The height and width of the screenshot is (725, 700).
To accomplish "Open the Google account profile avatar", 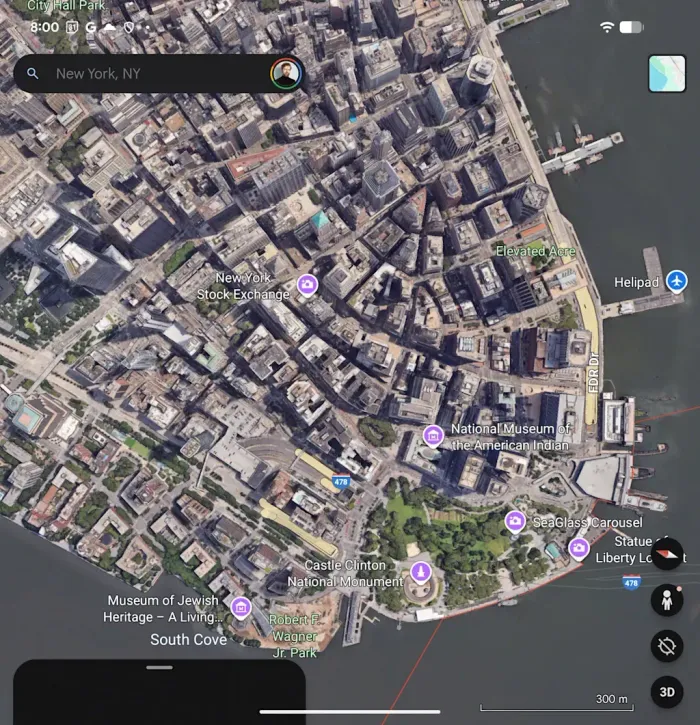I will pos(285,73).
